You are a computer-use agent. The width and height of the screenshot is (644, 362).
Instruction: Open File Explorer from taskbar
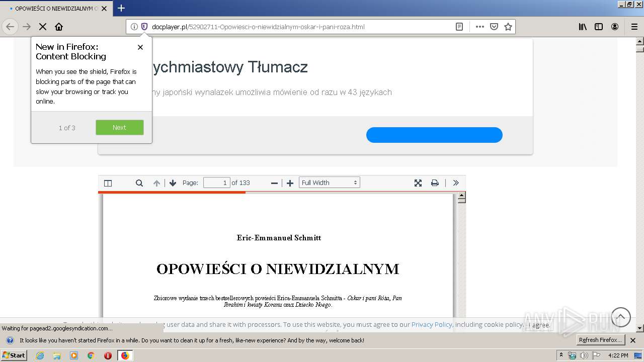57,355
